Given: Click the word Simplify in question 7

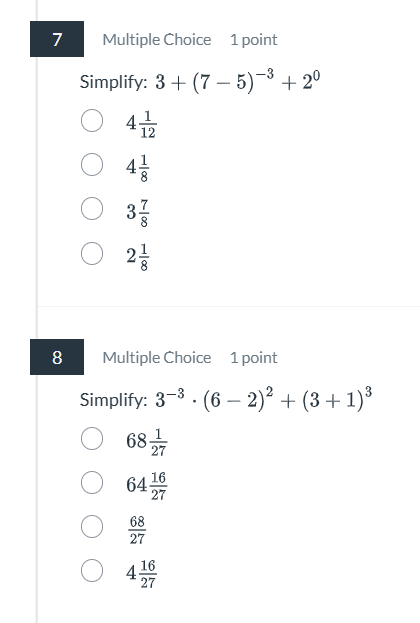Looking at the screenshot, I should (x=113, y=82).
